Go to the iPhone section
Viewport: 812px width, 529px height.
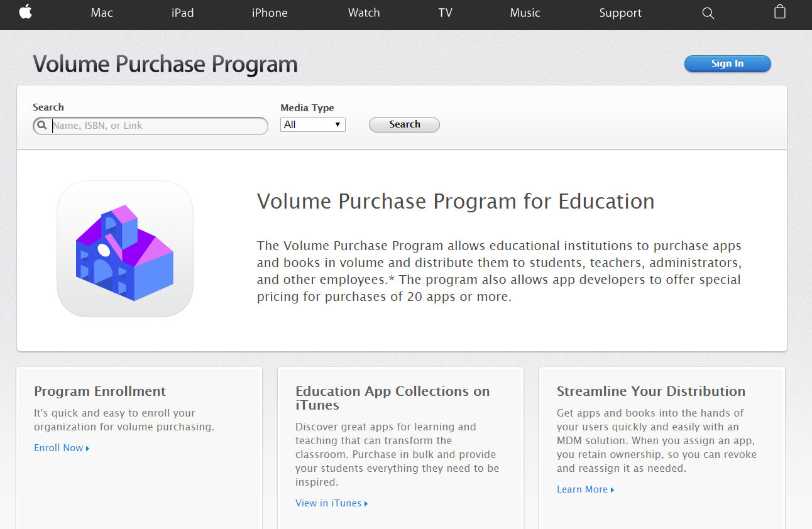(270, 13)
